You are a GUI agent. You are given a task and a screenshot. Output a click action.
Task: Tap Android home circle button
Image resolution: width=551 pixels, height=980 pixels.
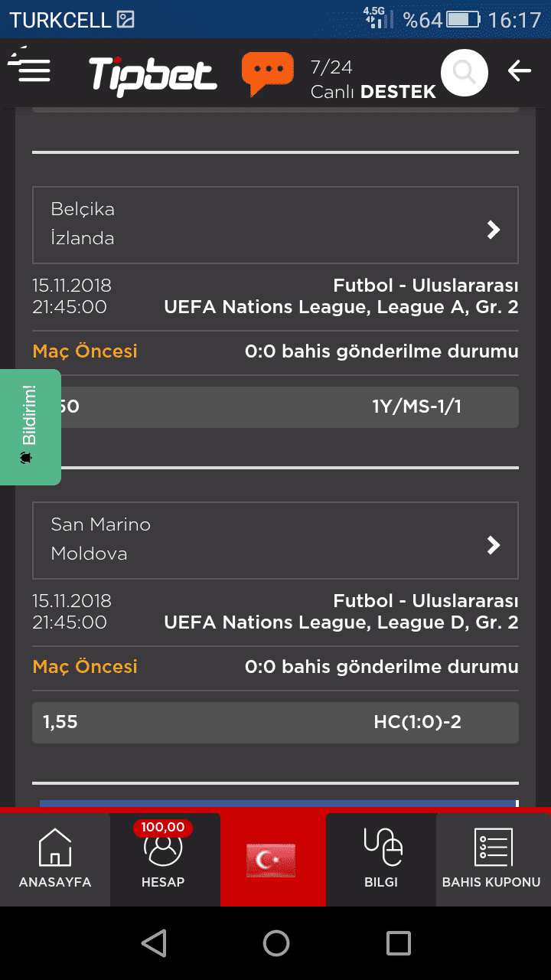[x=276, y=942]
